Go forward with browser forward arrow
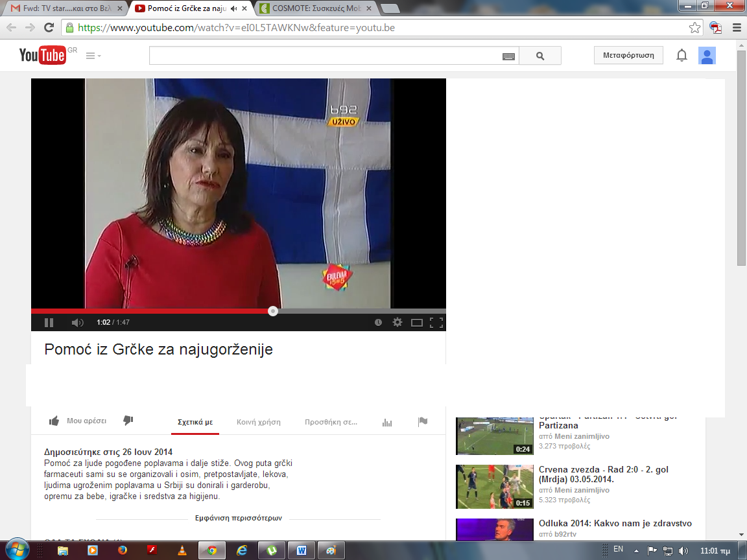The width and height of the screenshot is (747, 560). point(30,28)
